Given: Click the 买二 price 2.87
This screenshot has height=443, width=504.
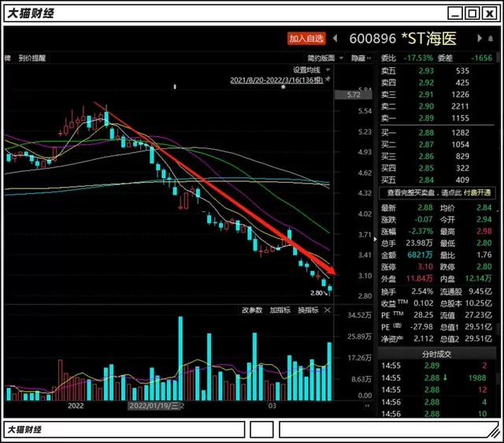Looking at the screenshot, I should coord(426,144).
